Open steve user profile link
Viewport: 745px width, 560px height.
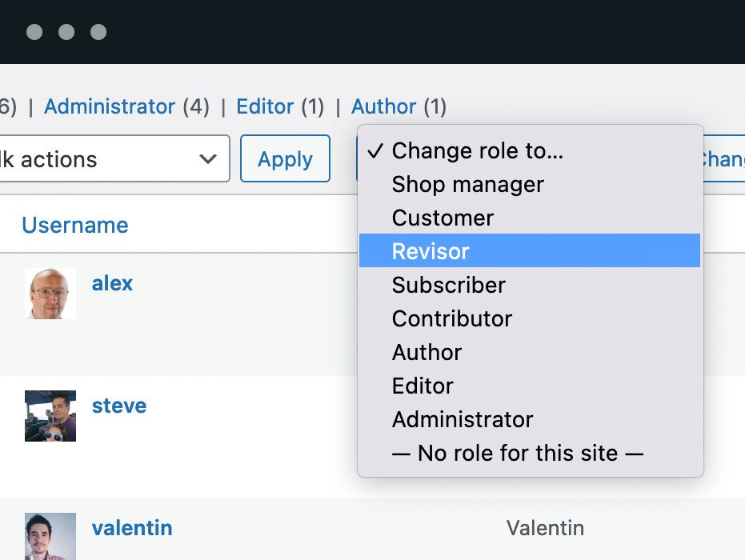click(119, 406)
